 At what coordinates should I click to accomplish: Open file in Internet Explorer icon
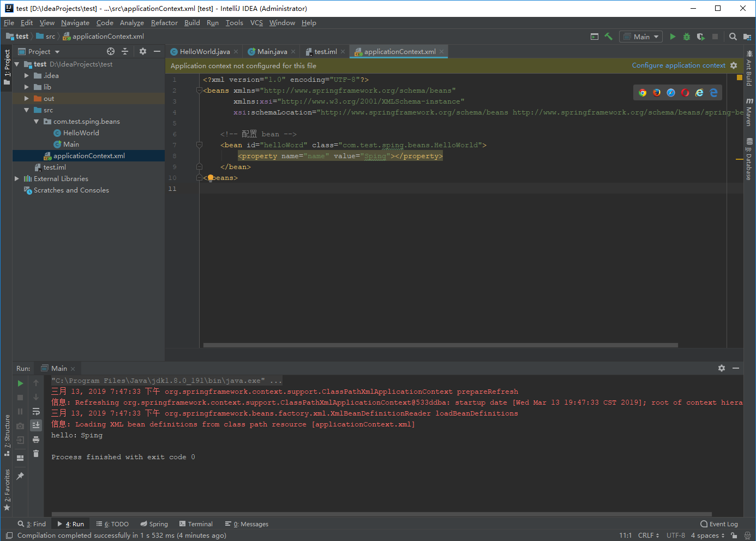[699, 93]
